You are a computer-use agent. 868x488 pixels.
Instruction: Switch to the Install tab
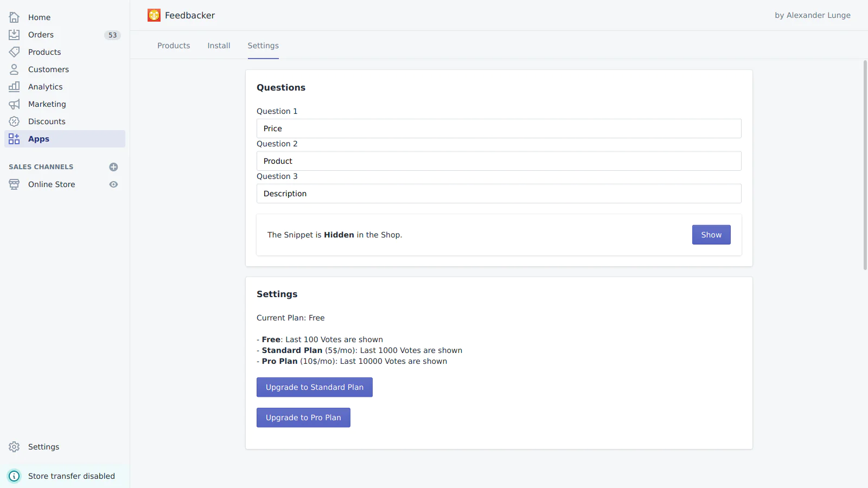(x=219, y=46)
